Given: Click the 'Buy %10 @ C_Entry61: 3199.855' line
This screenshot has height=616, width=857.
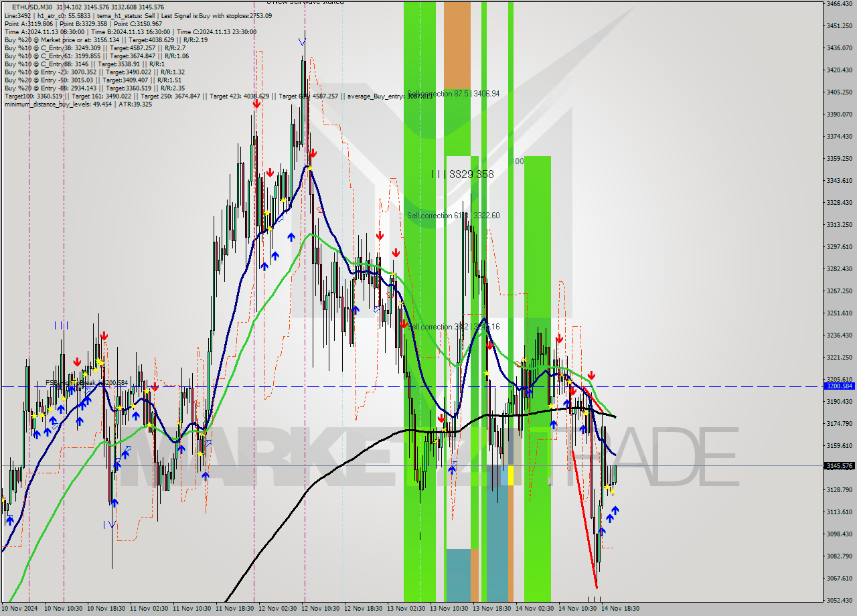Looking at the screenshot, I should (x=97, y=56).
